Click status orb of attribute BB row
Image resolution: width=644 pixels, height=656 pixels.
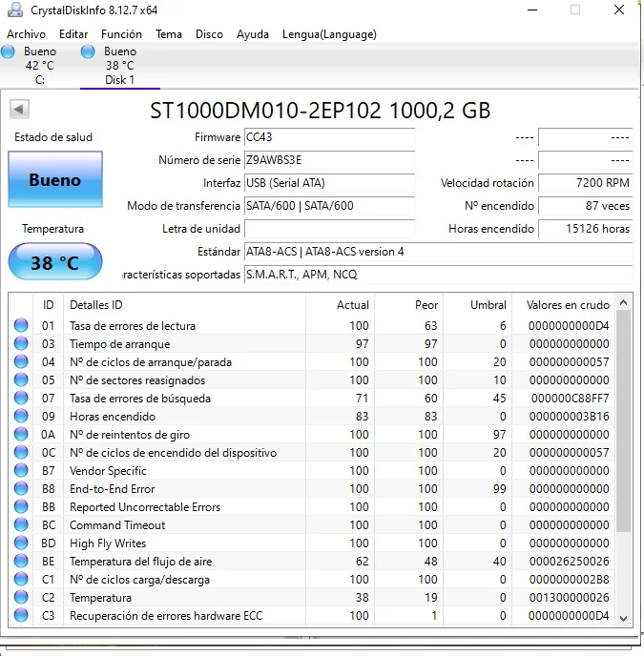point(21,506)
